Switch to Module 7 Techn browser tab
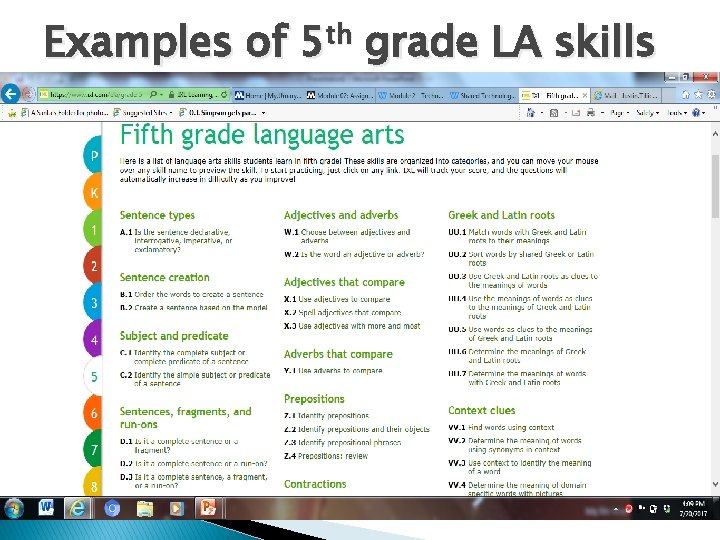The image size is (720, 540). (x=411, y=96)
